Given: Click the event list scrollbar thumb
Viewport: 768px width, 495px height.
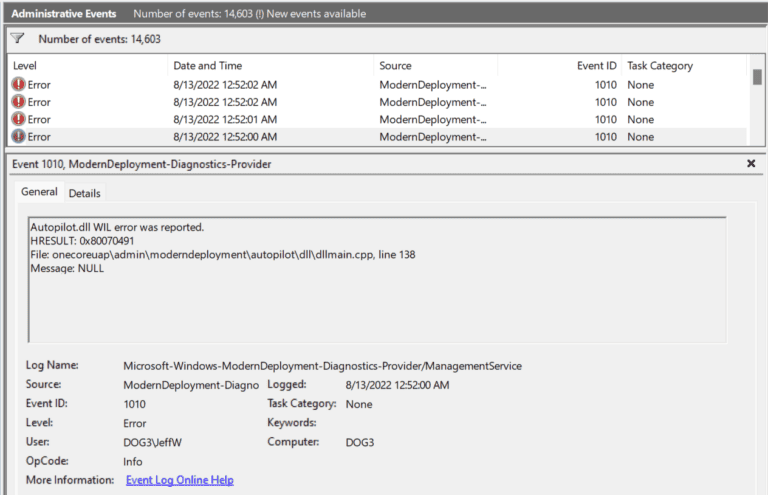Looking at the screenshot, I should coord(757,77).
